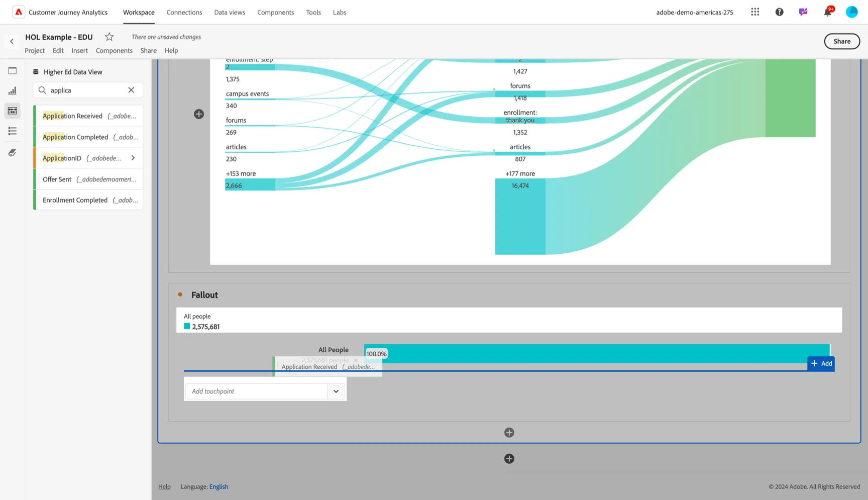
Task: Favorite the project with the star icon
Action: pyautogui.click(x=109, y=37)
